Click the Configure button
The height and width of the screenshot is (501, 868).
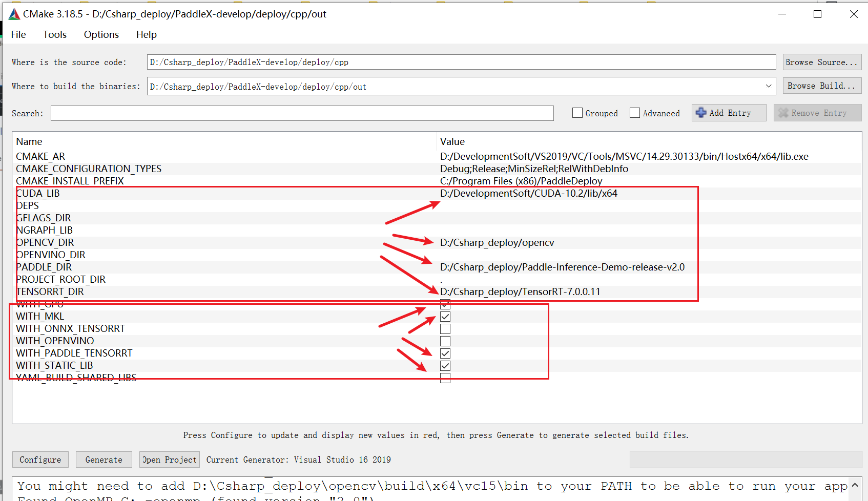click(x=40, y=459)
